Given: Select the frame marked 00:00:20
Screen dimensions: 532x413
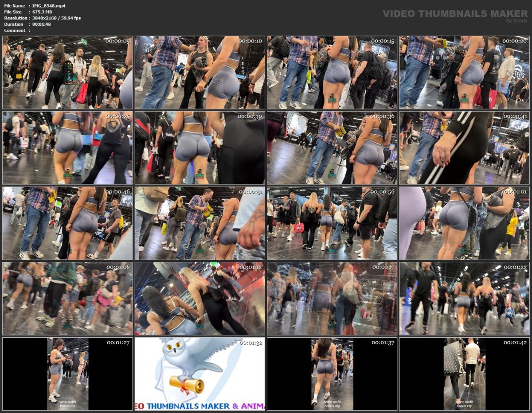Looking at the screenshot, I should (465, 73).
